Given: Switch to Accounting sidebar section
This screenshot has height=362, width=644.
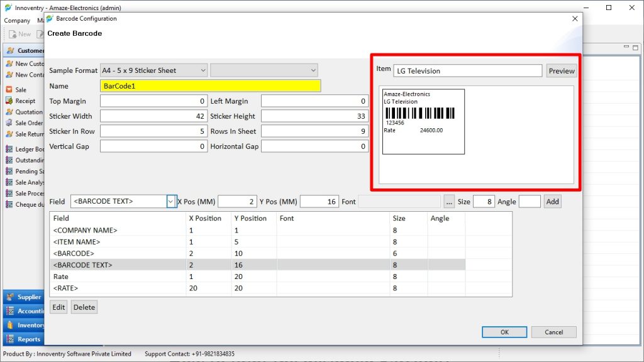Looking at the screenshot, I should click(x=24, y=311).
